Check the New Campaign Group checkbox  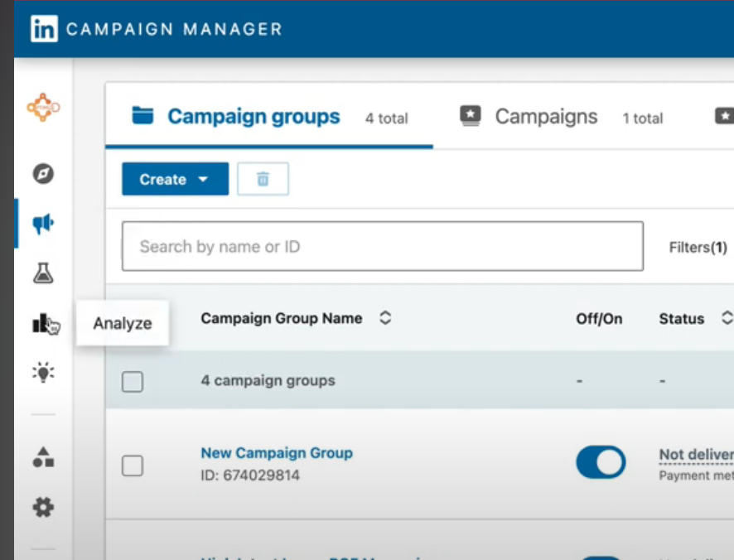(133, 466)
